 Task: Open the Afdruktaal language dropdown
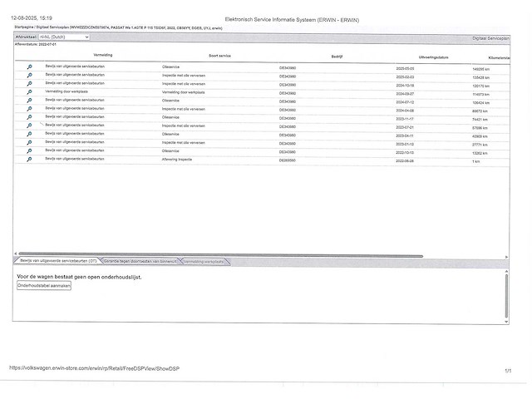[64, 37]
